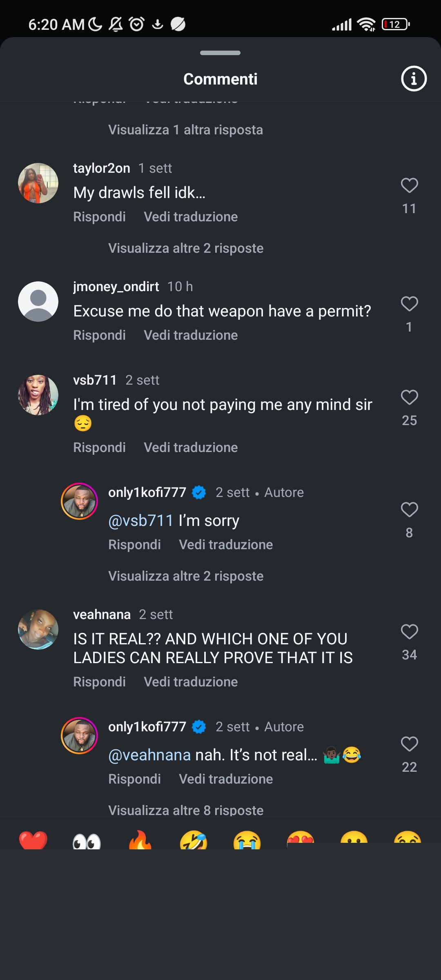The width and height of the screenshot is (441, 980).
Task: Tap heart on vsb711's comment
Action: 409,397
